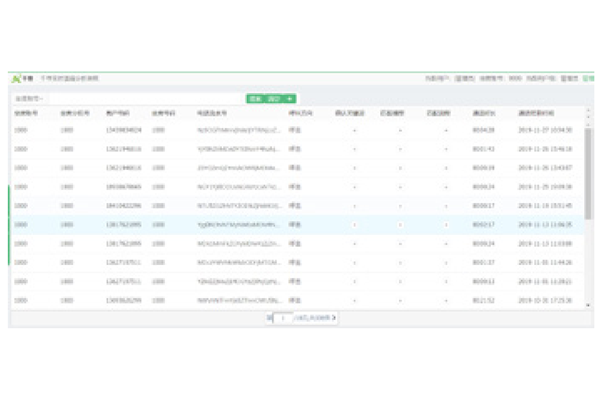Click the cell dated 2019-10-30 in the last row
The height and width of the screenshot is (400, 600).
click(545, 300)
